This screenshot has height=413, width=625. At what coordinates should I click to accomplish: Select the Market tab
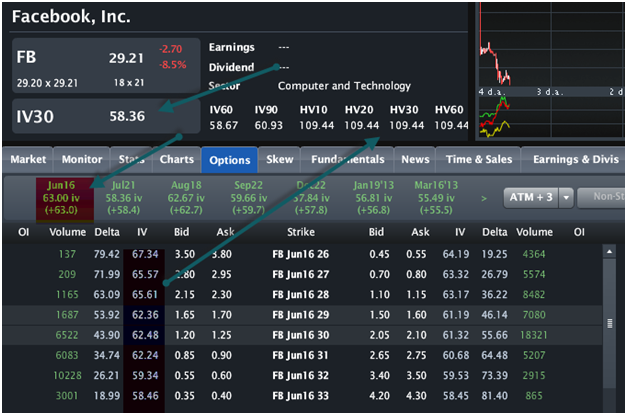click(28, 159)
